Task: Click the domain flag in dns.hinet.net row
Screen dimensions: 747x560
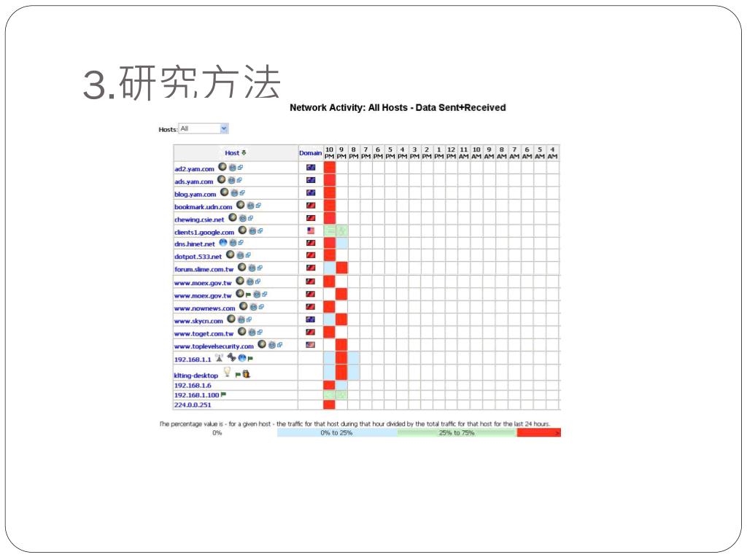Action: pos(311,243)
